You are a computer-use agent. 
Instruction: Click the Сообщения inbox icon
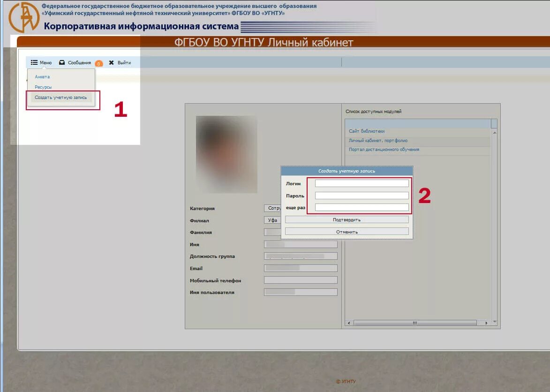tap(62, 62)
